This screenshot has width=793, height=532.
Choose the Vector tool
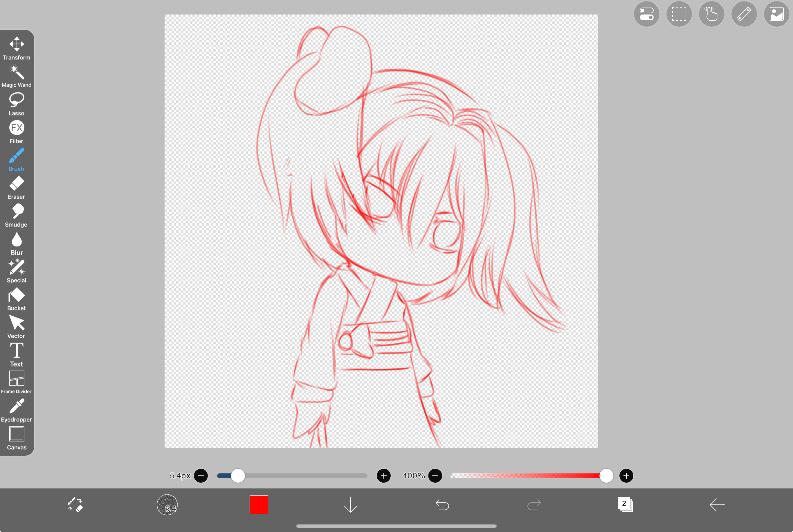coord(16,327)
